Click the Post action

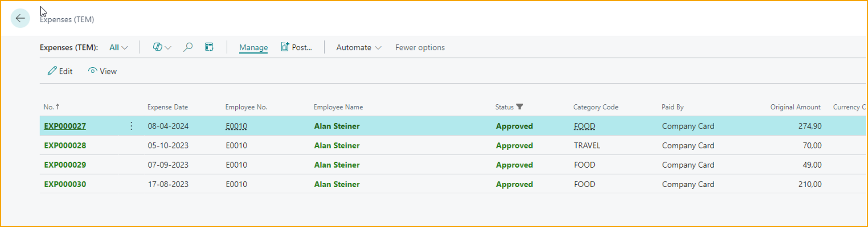tap(296, 47)
